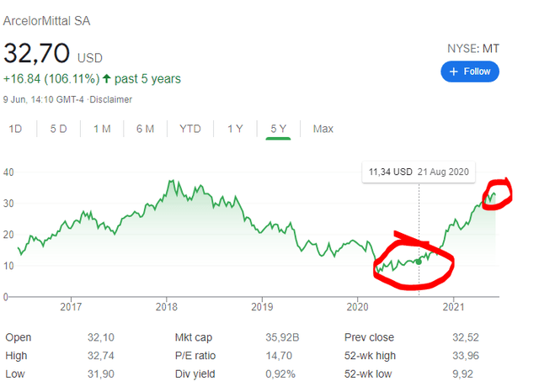Image resolution: width=539 pixels, height=392 pixels.
Task: Click the ArcelorMittal SA company name
Action: click(47, 21)
